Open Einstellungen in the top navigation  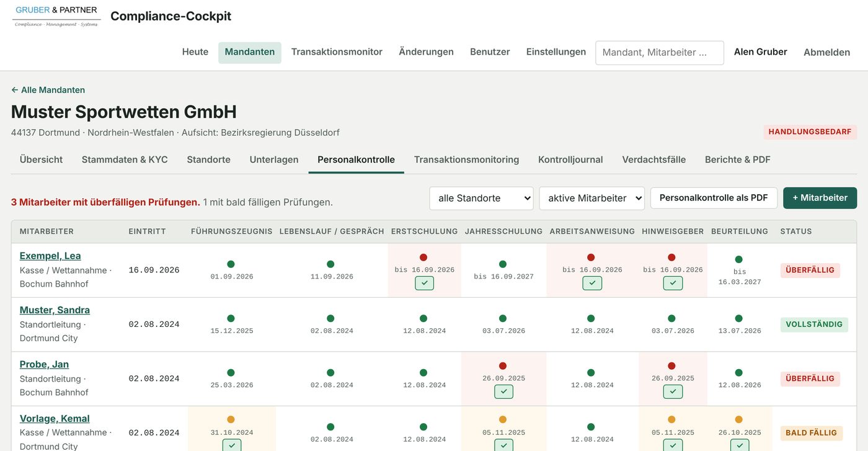[556, 52]
